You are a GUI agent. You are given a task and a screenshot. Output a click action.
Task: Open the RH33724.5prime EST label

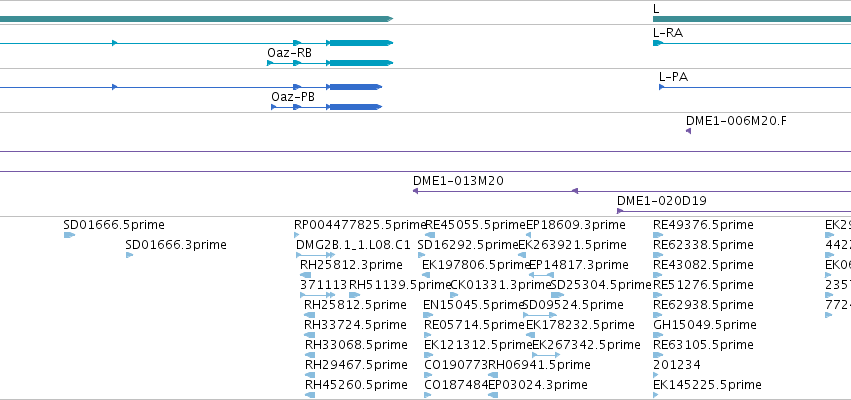pos(355,325)
